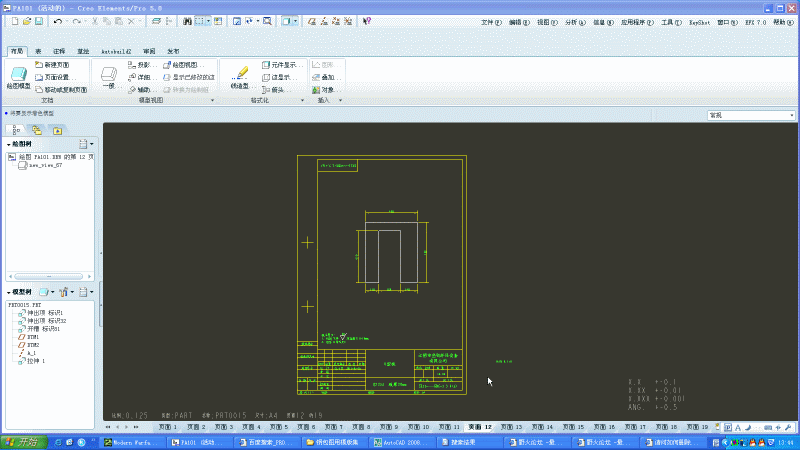Open the Edit menu
The height and width of the screenshot is (450, 800).
[x=519, y=22]
